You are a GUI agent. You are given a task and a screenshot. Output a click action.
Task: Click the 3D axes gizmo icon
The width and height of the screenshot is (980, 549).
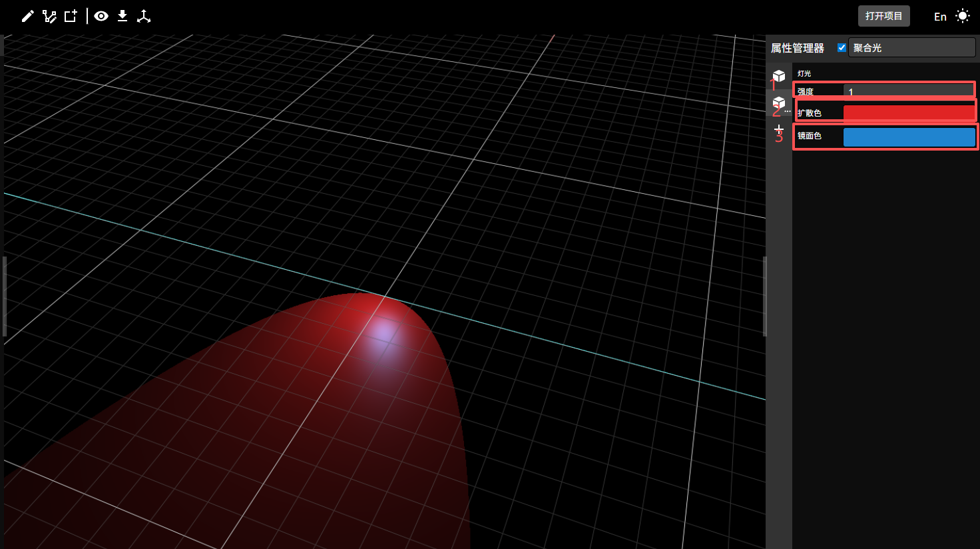tap(144, 16)
